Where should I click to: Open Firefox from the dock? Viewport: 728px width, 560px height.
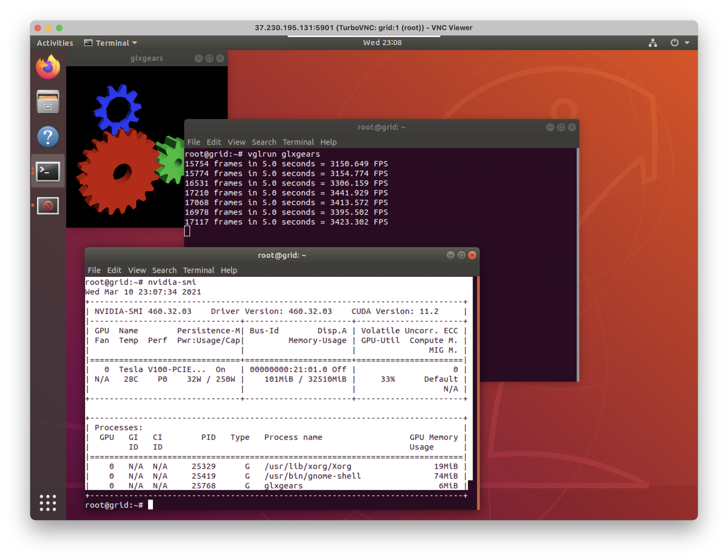pos(48,67)
